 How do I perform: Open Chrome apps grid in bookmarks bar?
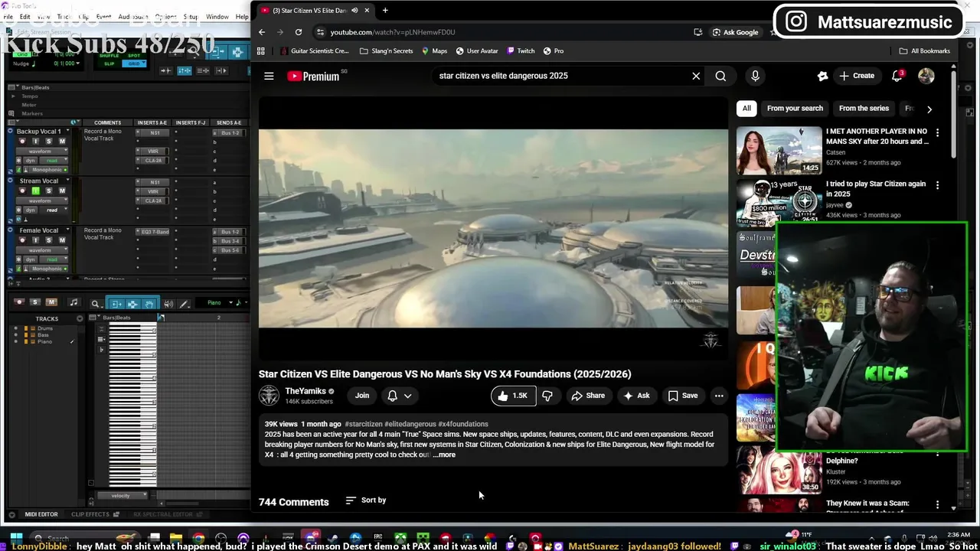point(261,51)
